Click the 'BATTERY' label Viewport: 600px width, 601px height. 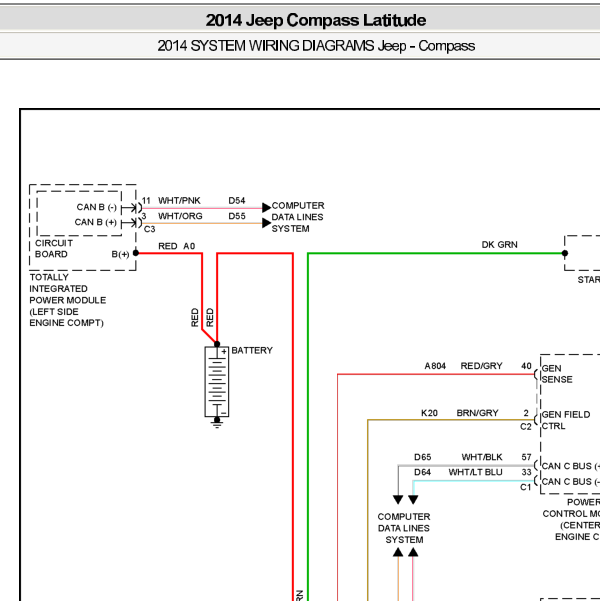coord(252,350)
